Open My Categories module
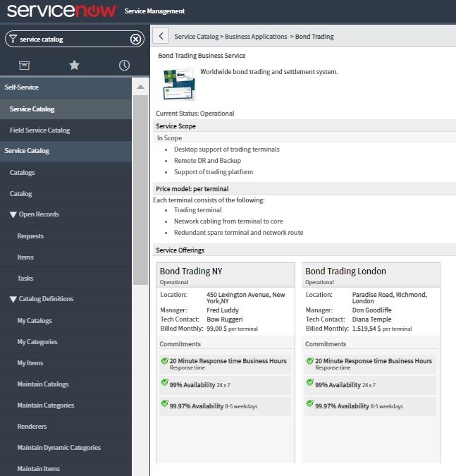456x476 pixels. (x=66, y=342)
